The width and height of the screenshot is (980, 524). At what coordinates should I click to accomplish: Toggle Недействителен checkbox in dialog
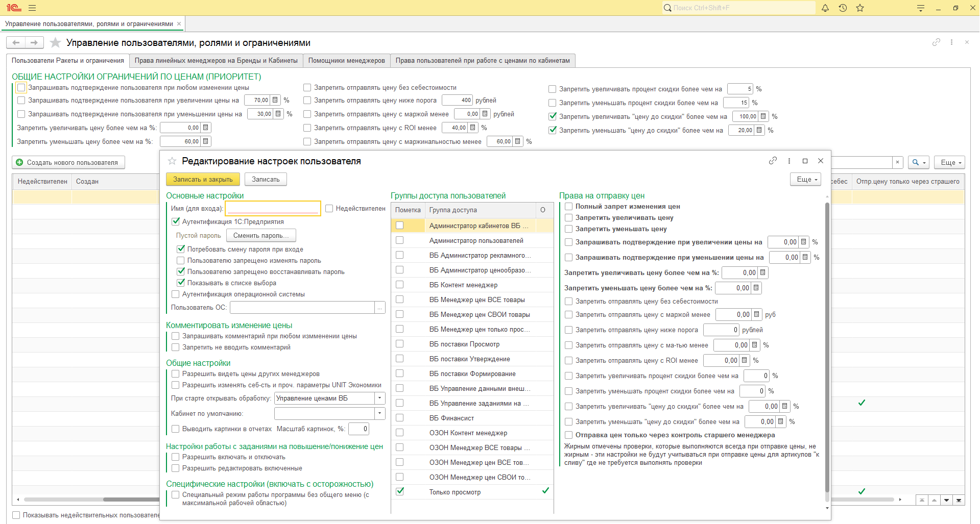[x=329, y=208]
